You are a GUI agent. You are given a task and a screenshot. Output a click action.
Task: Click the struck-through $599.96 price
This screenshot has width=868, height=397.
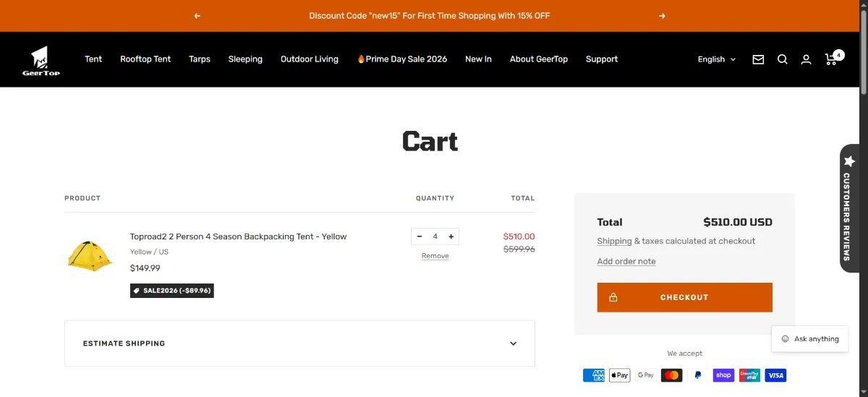click(x=519, y=249)
